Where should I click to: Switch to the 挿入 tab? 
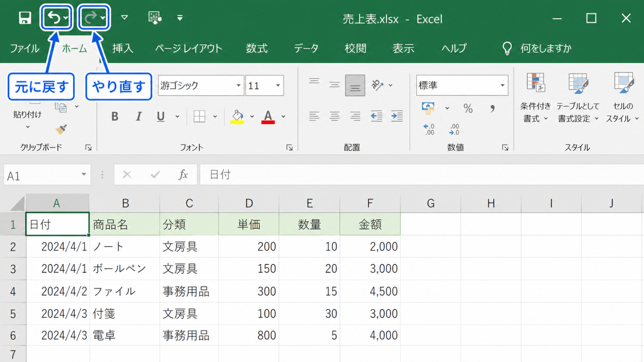122,49
